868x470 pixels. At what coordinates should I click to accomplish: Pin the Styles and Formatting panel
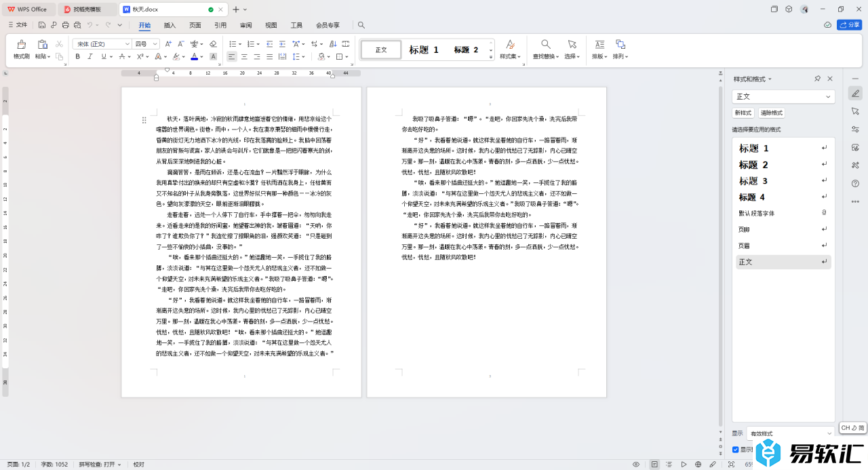[817, 79]
